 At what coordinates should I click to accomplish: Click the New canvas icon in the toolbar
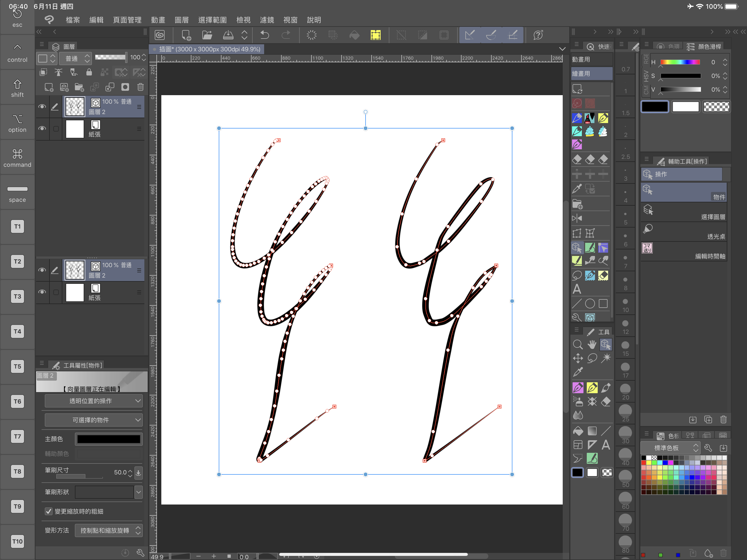tap(186, 35)
